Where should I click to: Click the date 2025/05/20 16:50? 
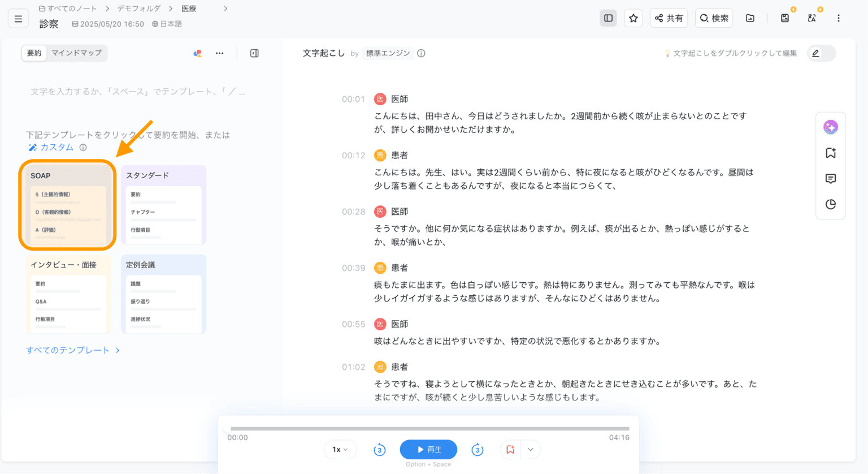pyautogui.click(x=107, y=24)
